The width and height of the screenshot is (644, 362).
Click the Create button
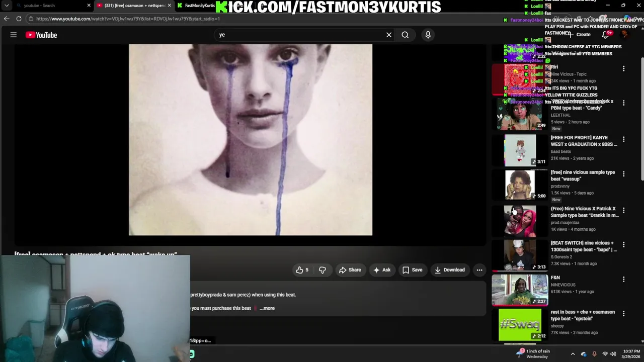(580, 35)
